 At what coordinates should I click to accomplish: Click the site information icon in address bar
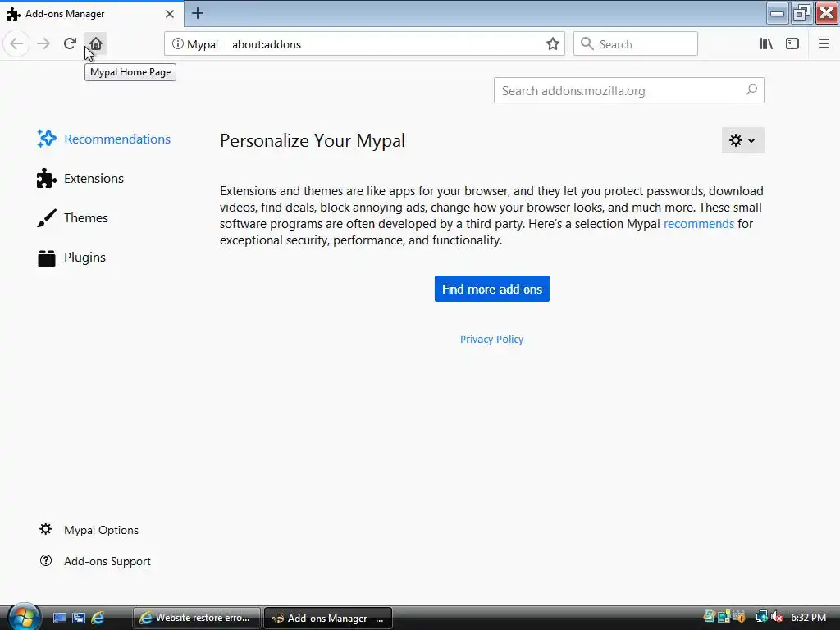click(177, 44)
